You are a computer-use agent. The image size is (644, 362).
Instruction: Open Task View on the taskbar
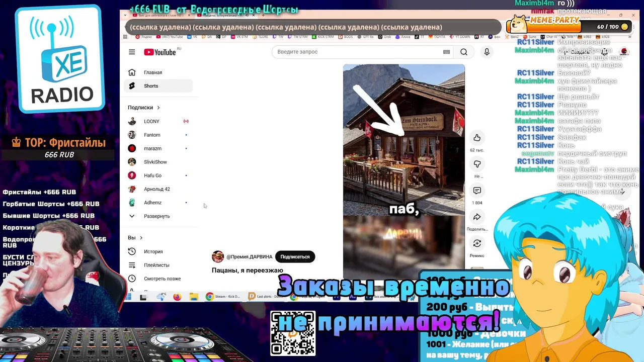tap(143, 297)
